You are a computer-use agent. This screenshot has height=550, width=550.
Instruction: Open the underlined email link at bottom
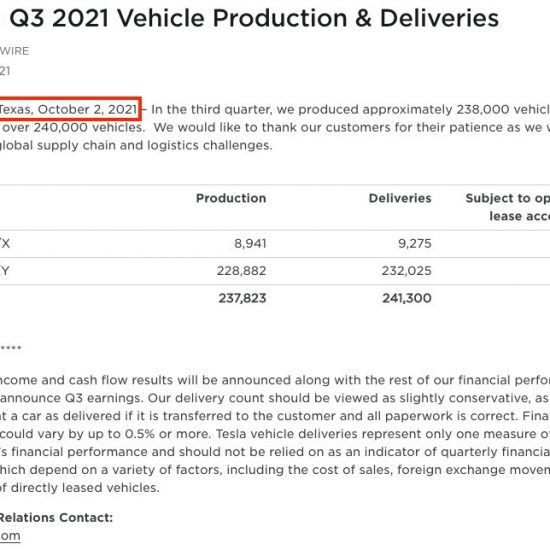[x=10, y=536]
